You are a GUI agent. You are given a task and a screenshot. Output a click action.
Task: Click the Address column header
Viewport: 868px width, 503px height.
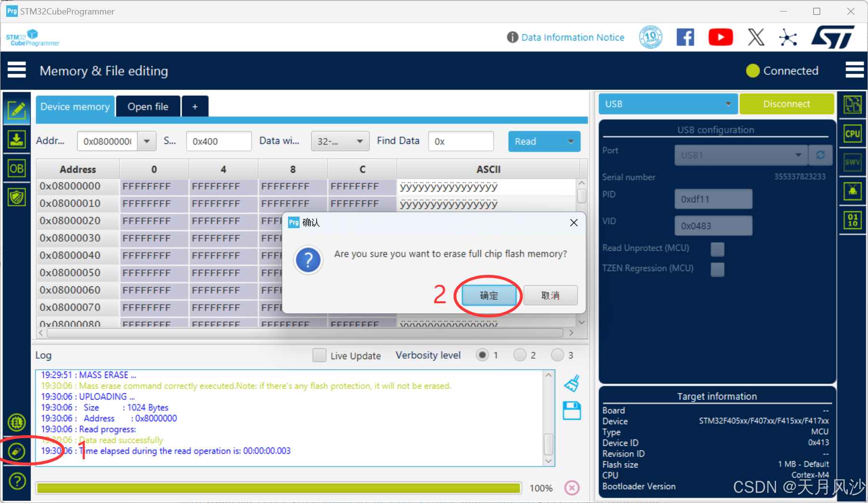[x=78, y=169]
